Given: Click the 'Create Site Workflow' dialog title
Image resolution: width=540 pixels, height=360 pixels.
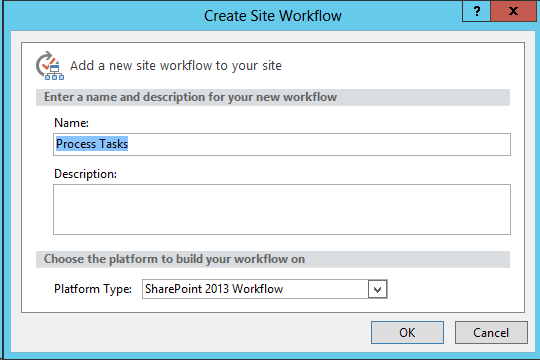Looking at the screenshot, I should click(x=273, y=16).
